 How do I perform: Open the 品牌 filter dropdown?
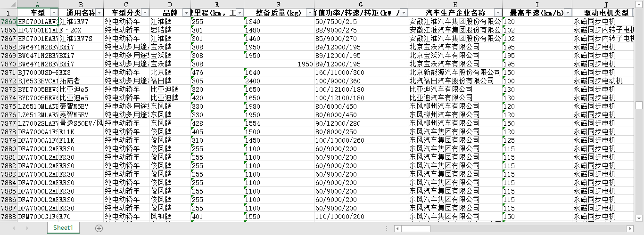pyautogui.click(x=187, y=13)
